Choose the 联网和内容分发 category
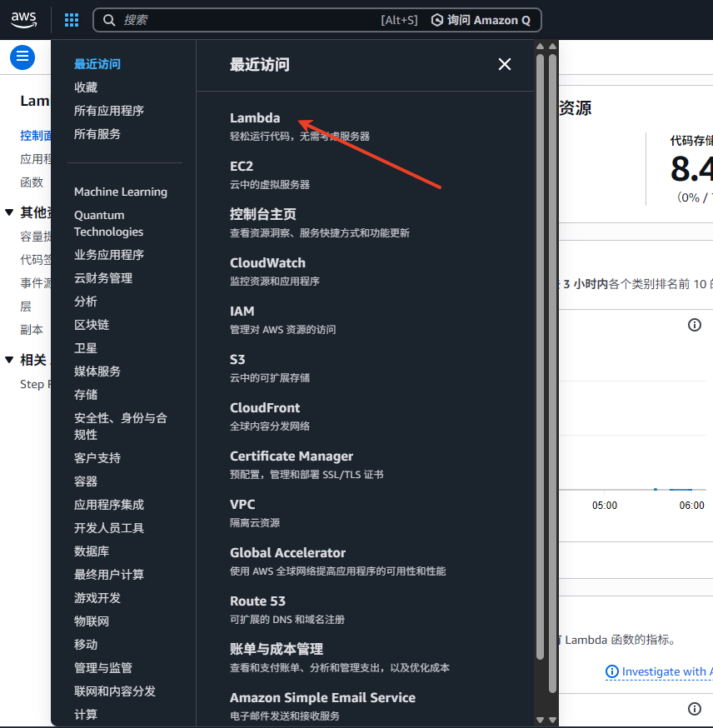This screenshot has width=713, height=728. tap(115, 691)
